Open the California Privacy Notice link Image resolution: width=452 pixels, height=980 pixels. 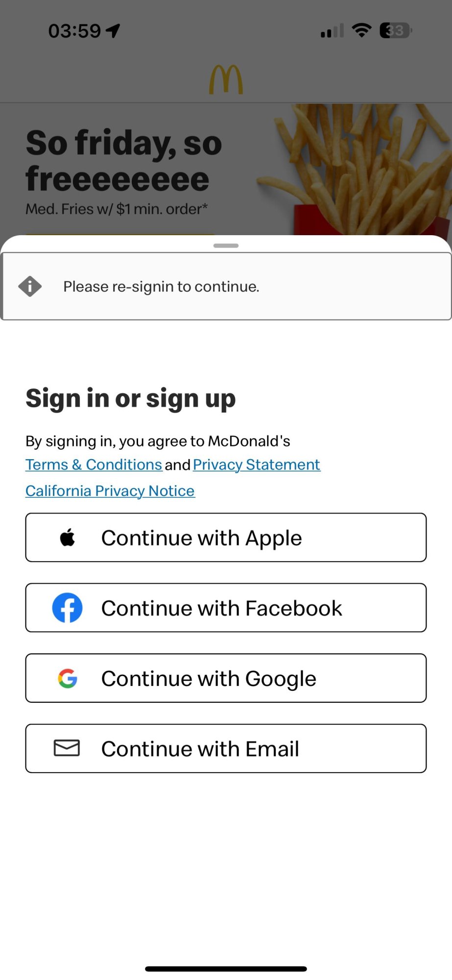[x=110, y=491]
